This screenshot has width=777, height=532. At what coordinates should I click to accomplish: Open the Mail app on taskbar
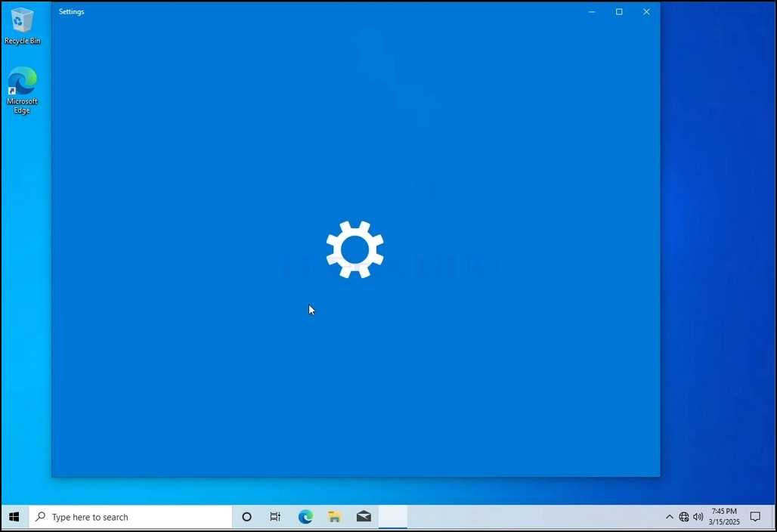point(364,517)
